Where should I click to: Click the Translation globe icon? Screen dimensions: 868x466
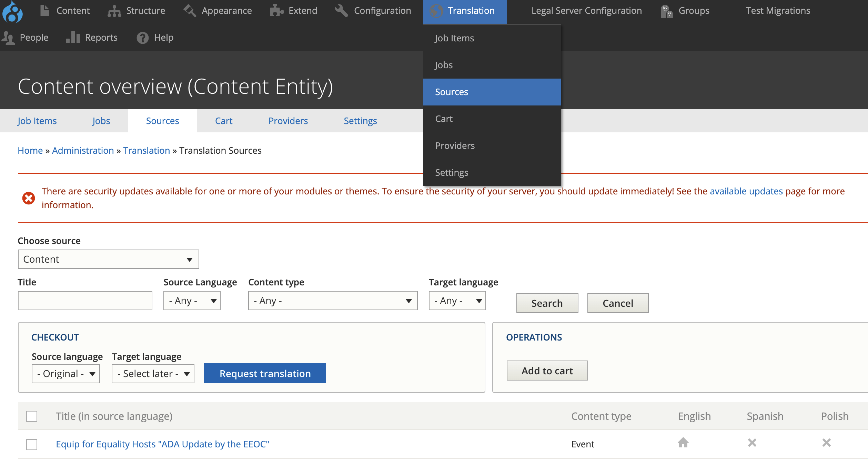coord(436,11)
